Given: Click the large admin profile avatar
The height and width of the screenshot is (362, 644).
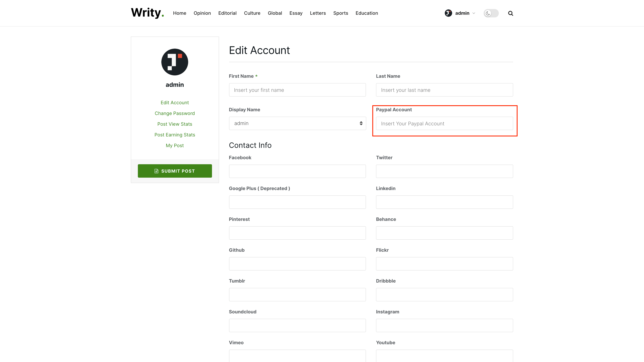Looking at the screenshot, I should [x=174, y=62].
